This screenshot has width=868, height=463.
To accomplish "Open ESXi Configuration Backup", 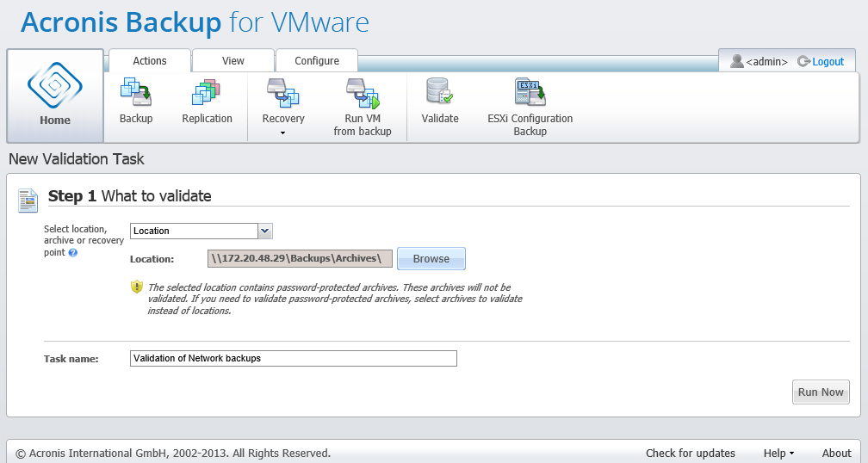I will pos(530,107).
